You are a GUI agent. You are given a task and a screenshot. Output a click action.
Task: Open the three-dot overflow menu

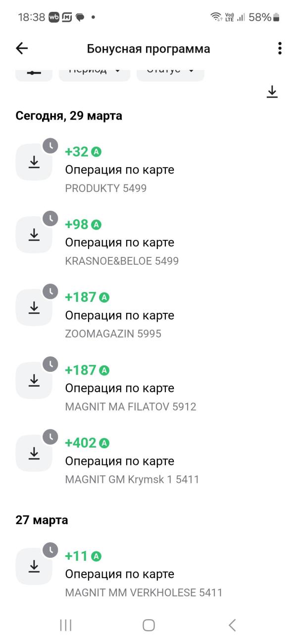pos(280,48)
